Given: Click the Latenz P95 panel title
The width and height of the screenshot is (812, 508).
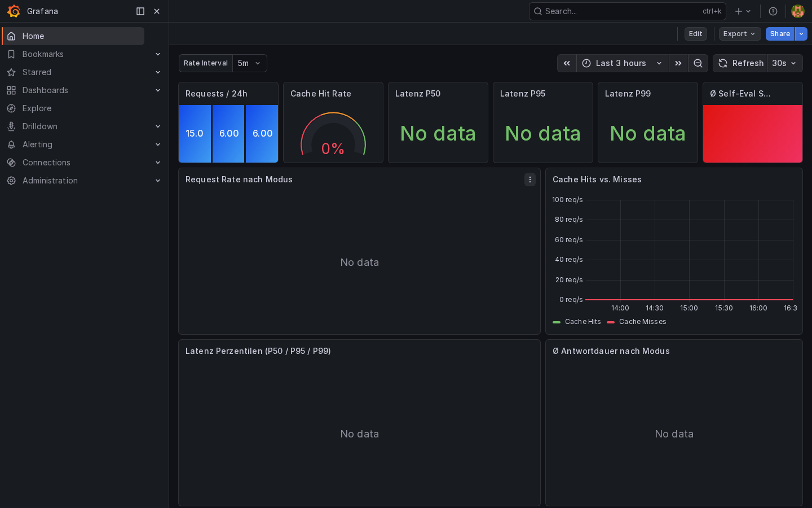Looking at the screenshot, I should [x=523, y=94].
